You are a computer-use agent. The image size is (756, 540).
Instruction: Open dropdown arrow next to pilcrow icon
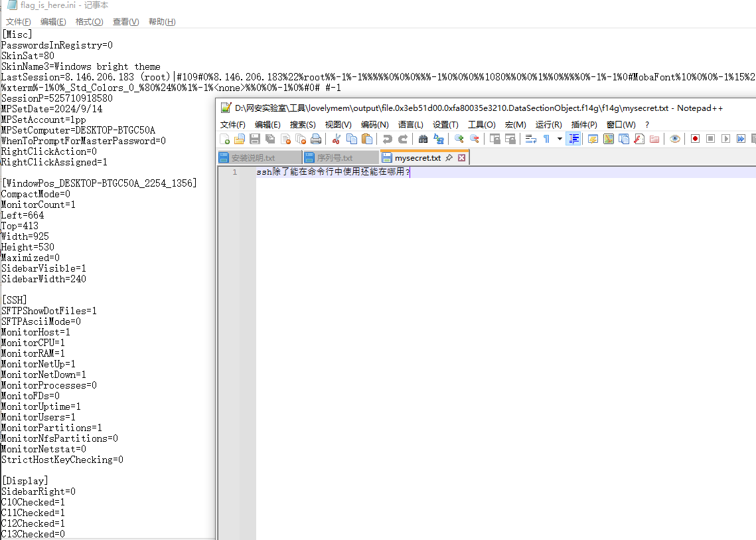[560, 139]
